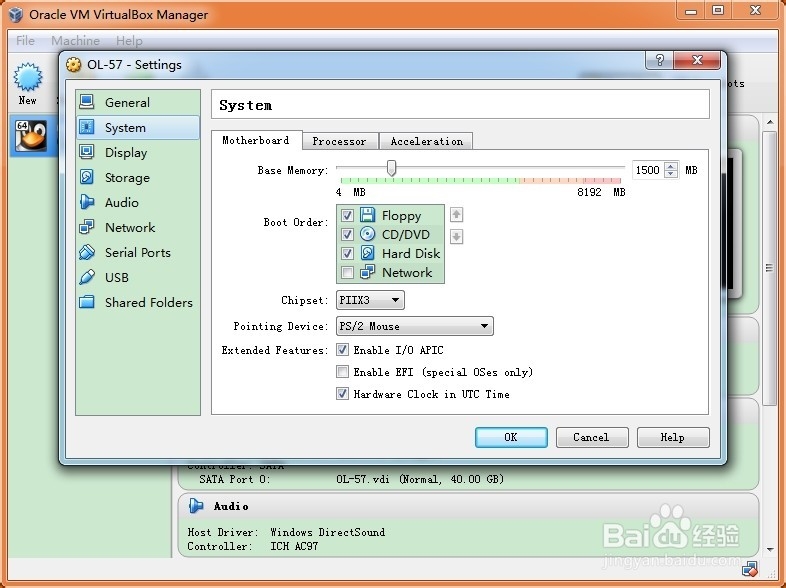This screenshot has width=786, height=588.
Task: Open Audio settings speaker icon
Action: (87, 202)
